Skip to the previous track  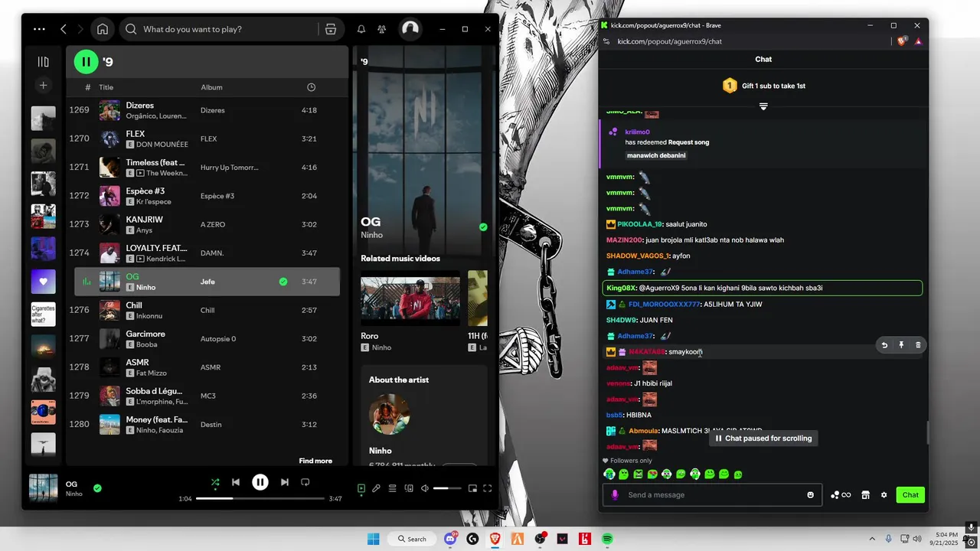(236, 482)
